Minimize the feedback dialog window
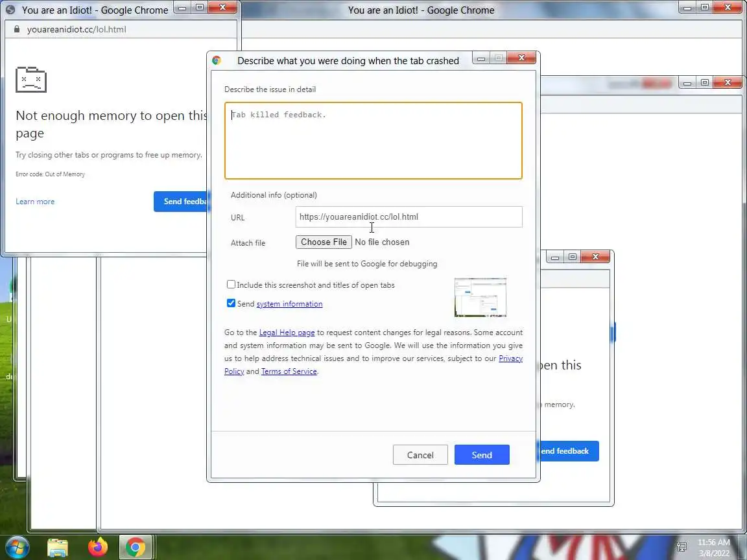The width and height of the screenshot is (747, 560). tap(481, 58)
